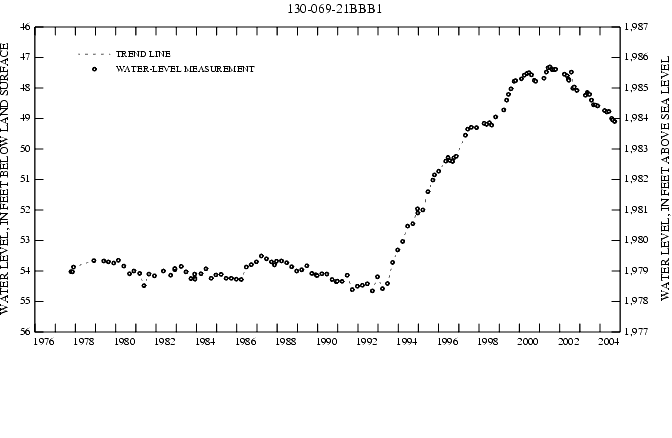This screenshot has width=672, height=438.
Task: Click the 56 left axis value
Action: pyautogui.click(x=25, y=332)
